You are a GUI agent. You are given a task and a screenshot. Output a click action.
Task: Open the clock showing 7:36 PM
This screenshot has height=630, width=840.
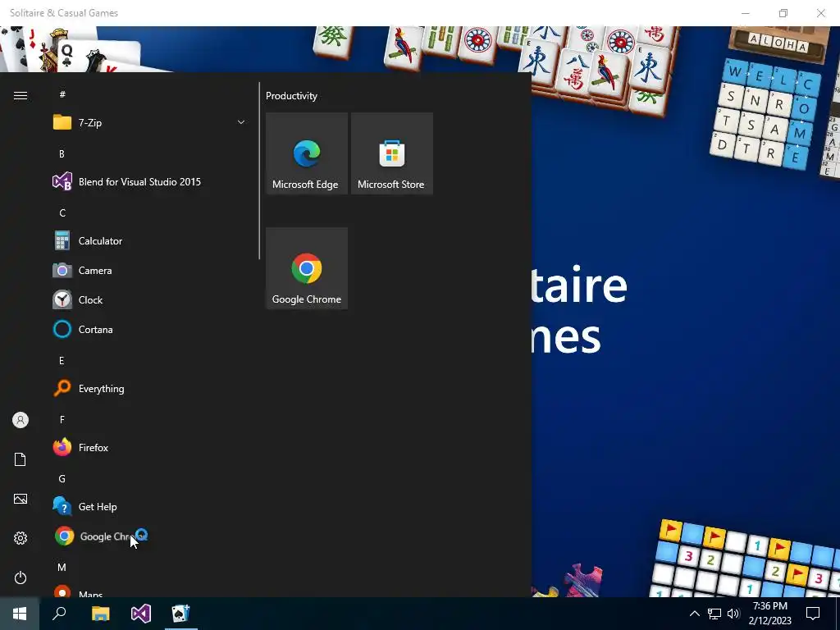tap(769, 614)
